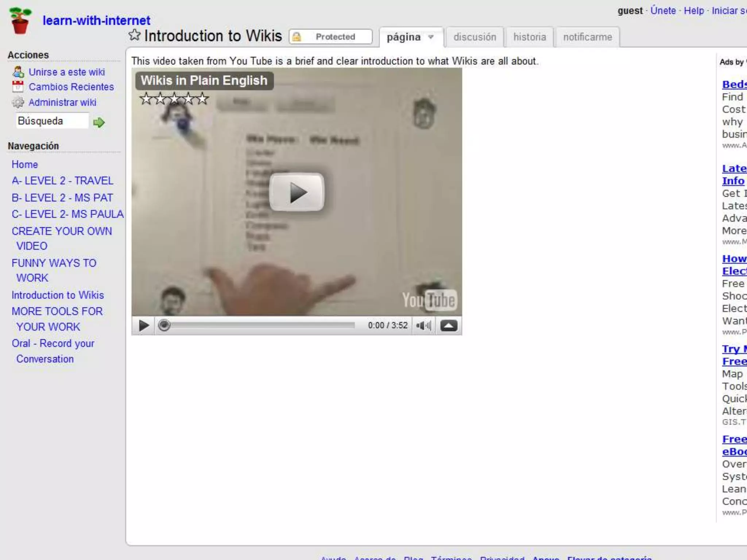Rate the video using the five stars
Image resolution: width=747 pixels, height=560 pixels.
pos(174,99)
